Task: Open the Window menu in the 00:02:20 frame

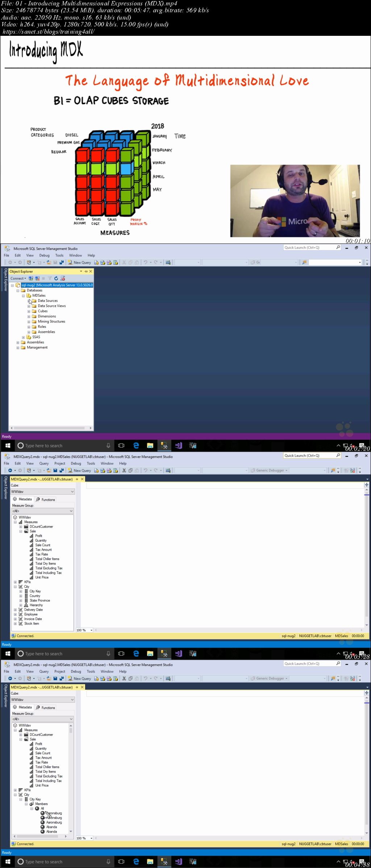Action: click(75, 255)
